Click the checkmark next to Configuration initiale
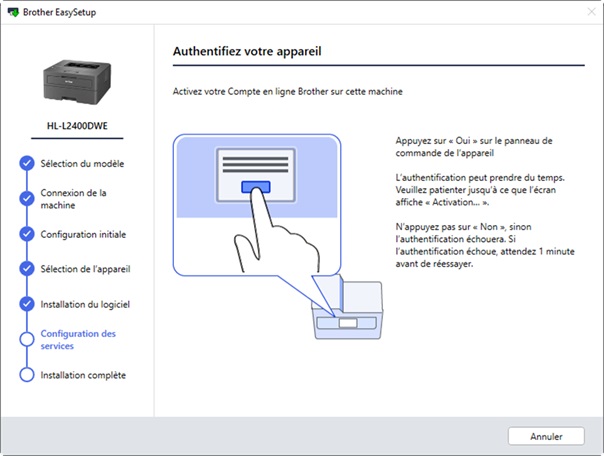Viewport: 604px width, 456px height. coord(27,234)
